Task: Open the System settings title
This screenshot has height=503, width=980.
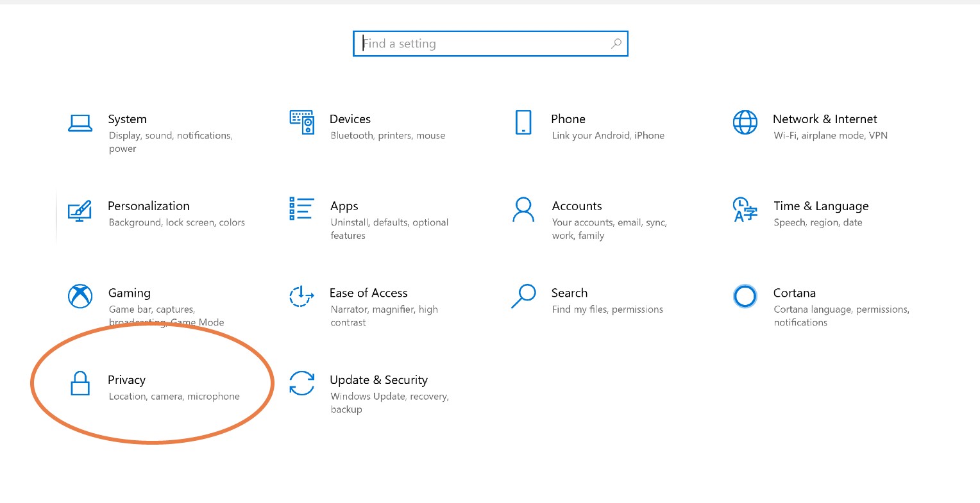Action: click(x=128, y=119)
